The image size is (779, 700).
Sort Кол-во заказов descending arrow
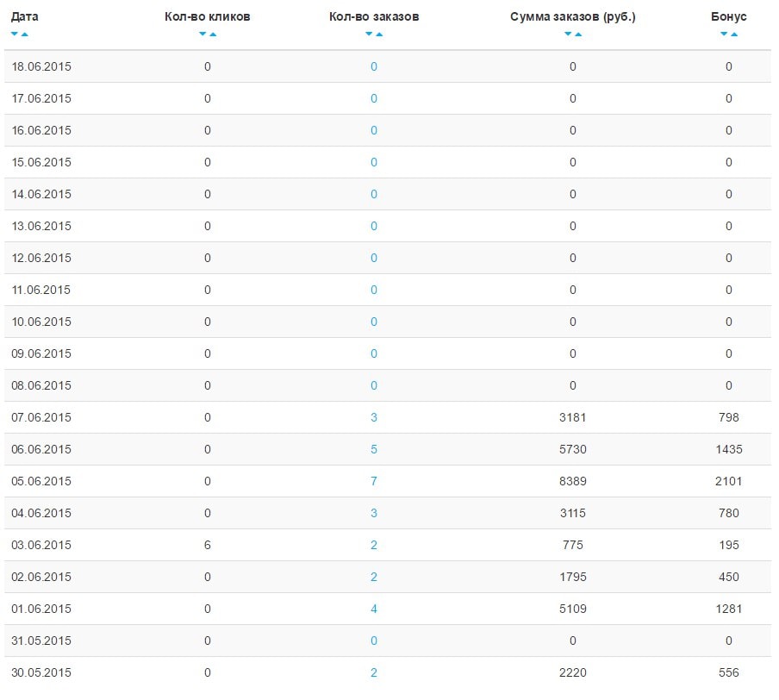click(369, 34)
